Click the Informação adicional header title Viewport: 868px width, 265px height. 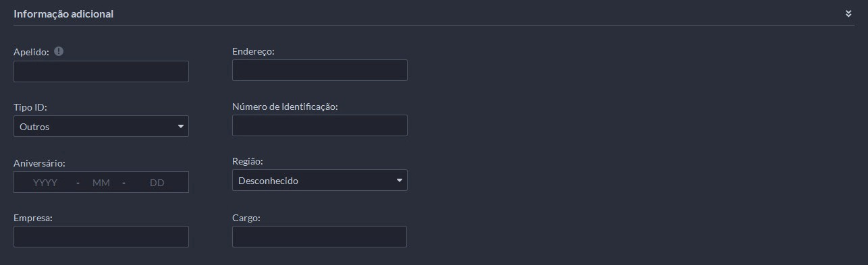pyautogui.click(x=63, y=13)
